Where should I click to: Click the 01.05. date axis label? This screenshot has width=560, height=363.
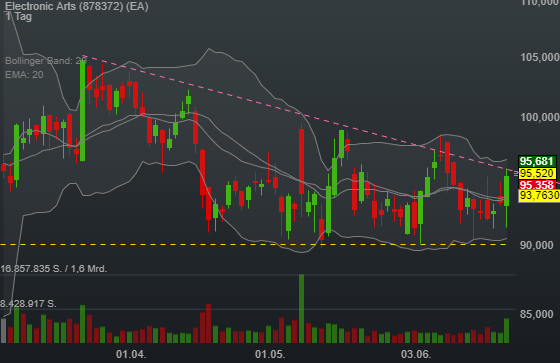click(x=270, y=354)
